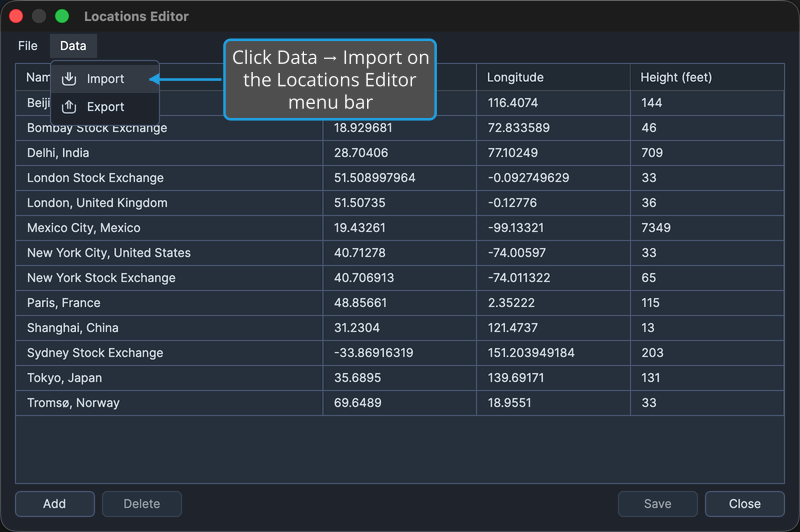Viewport: 800px width, 532px height.
Task: Click longitude value -0.12776
Action: 512,203
